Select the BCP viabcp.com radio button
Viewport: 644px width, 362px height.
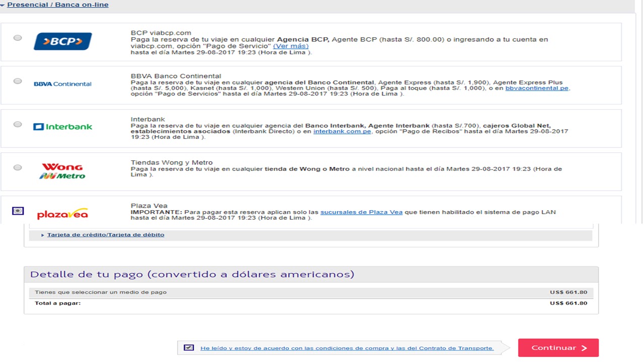coord(18,38)
